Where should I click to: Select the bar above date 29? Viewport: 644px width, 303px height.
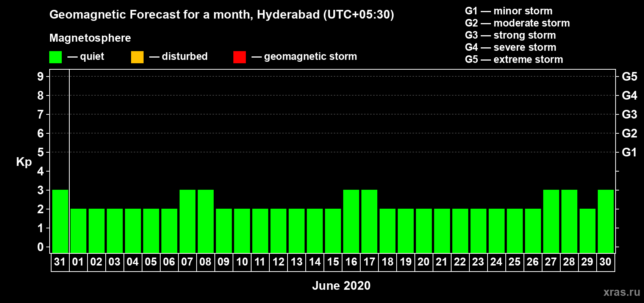pos(588,231)
